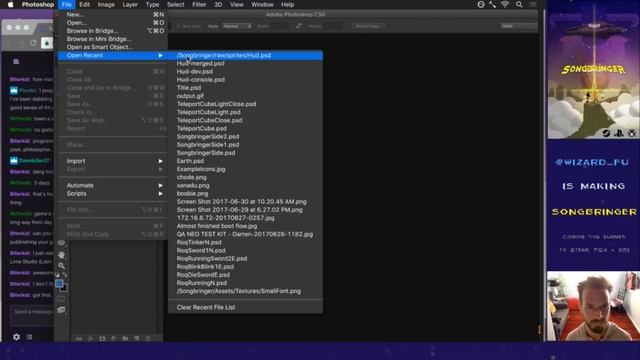Open the workspace switcher dropdown at right of the options bar
The image size is (640, 360).
tap(519, 26)
